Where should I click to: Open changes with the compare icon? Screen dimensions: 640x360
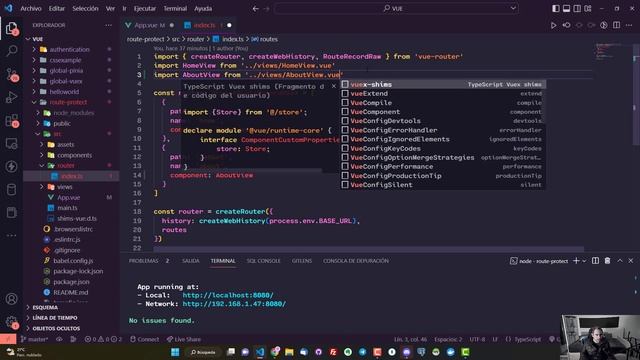click(566, 25)
